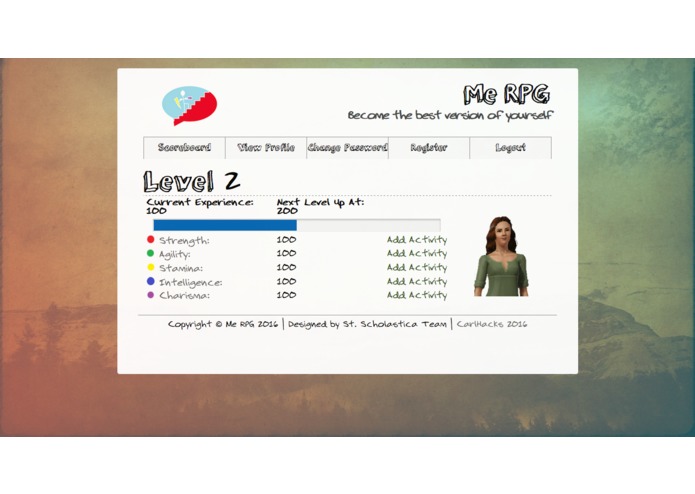Click the female avatar image
Image resolution: width=695 pixels, height=494 pixels.
501,256
